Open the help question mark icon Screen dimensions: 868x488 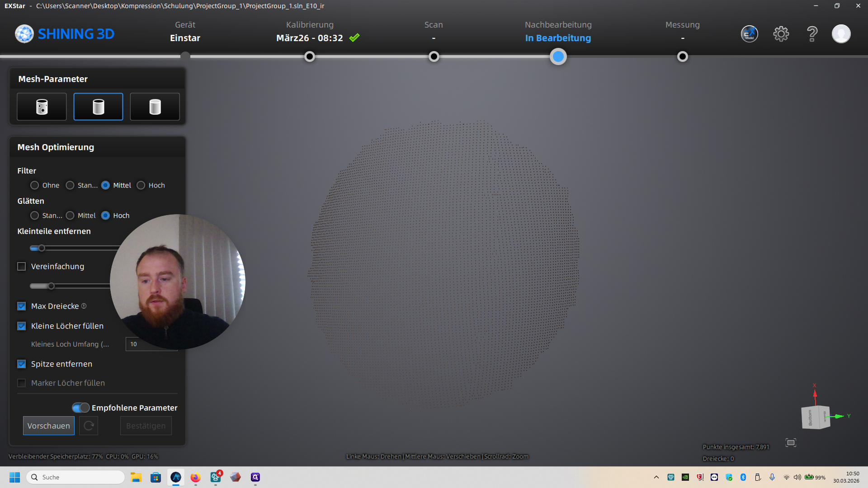coord(812,34)
